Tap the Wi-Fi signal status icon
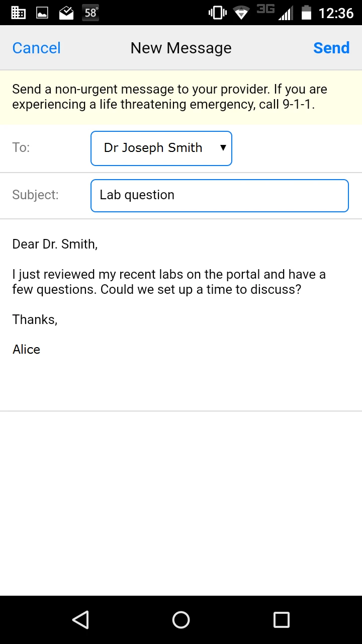362x644 pixels. 242,13
